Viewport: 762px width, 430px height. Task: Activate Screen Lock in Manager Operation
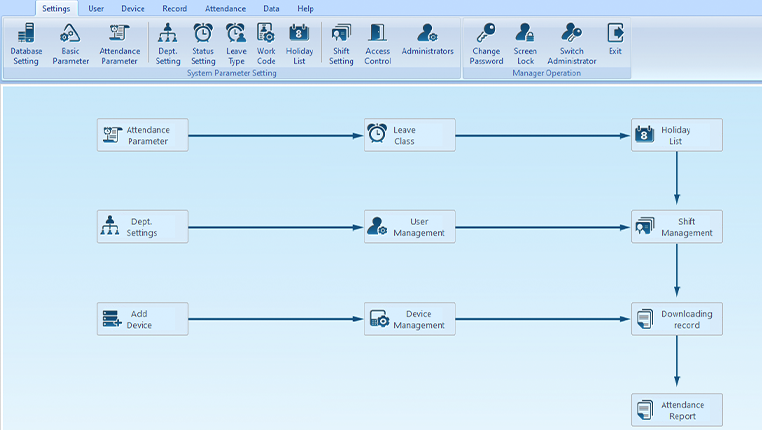[525, 43]
